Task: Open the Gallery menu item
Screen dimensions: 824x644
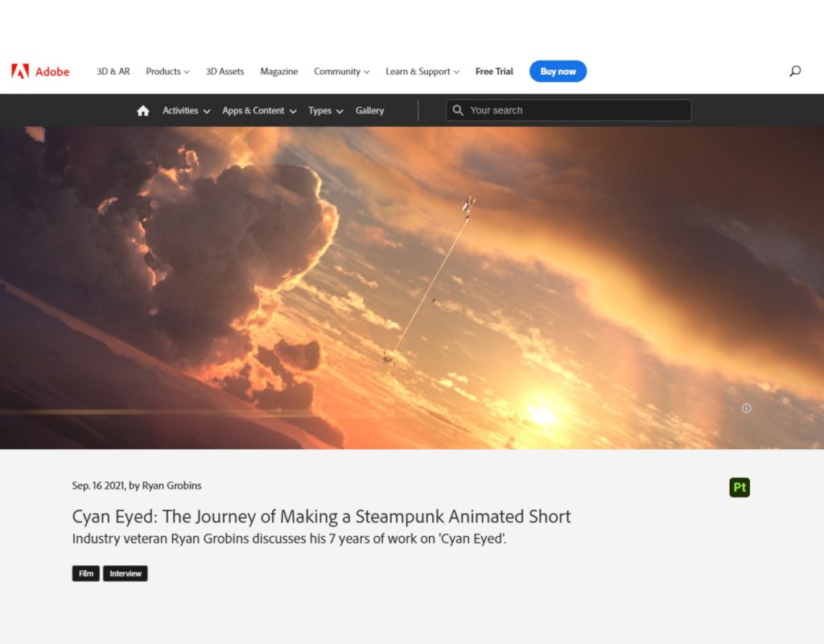Action: tap(369, 110)
